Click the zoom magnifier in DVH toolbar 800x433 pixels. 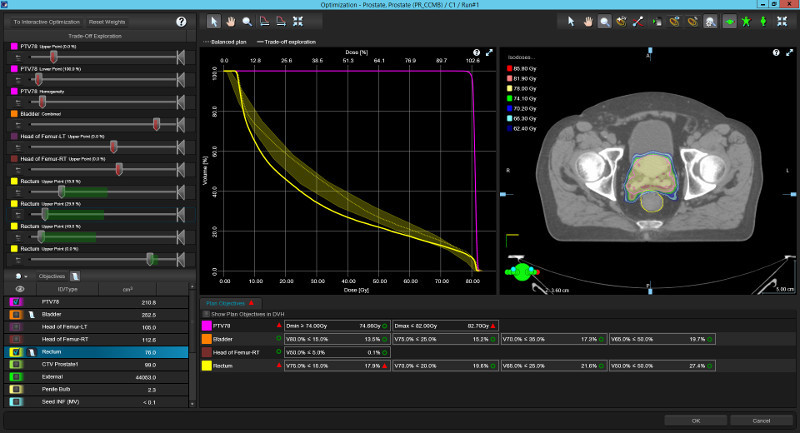(x=247, y=20)
